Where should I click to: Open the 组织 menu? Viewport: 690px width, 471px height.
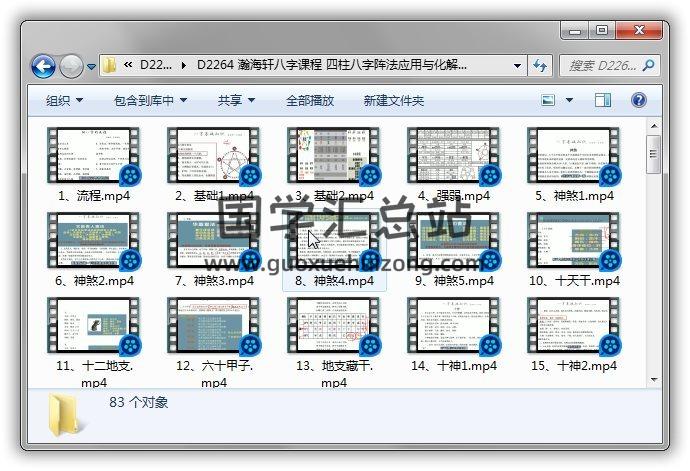click(64, 100)
